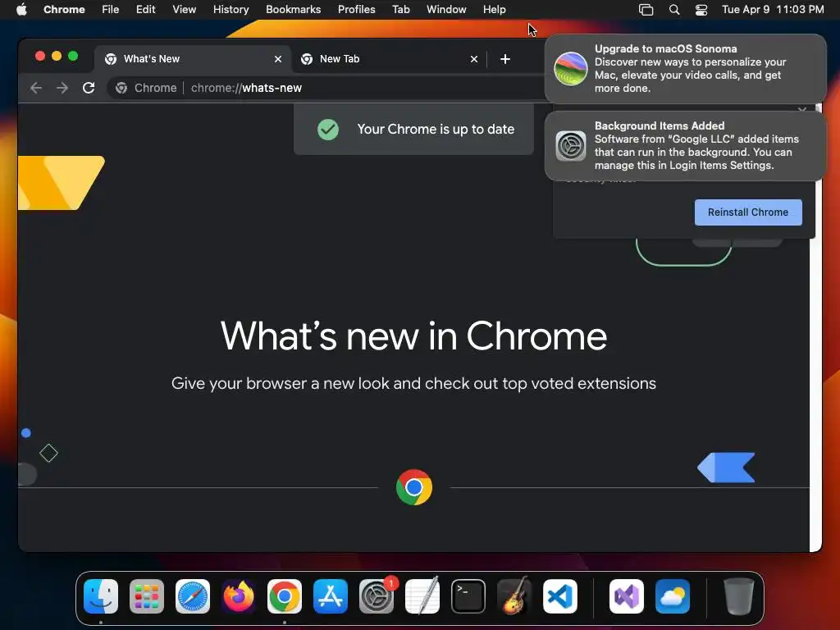Open the View menu
Image resolution: width=840 pixels, height=630 pixels.
(185, 10)
